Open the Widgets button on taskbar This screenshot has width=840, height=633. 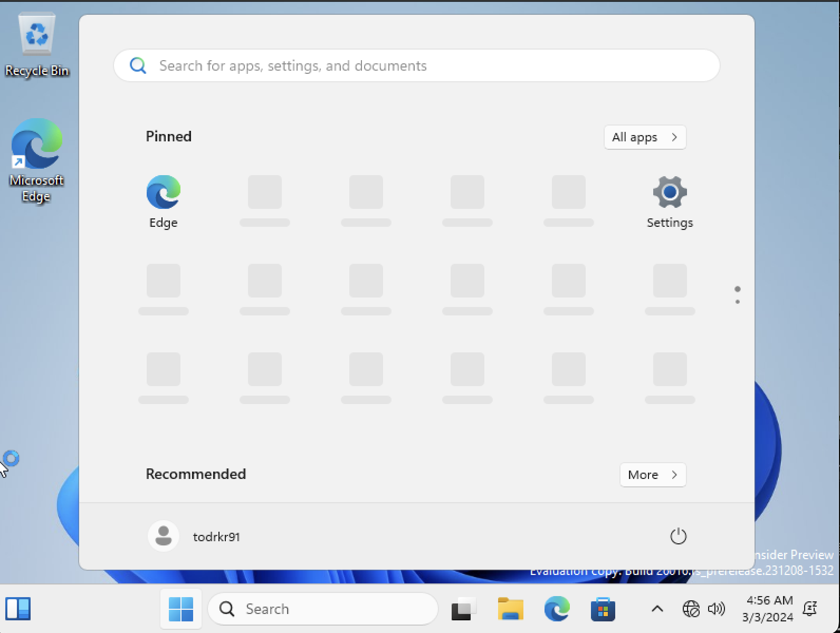coord(17,609)
